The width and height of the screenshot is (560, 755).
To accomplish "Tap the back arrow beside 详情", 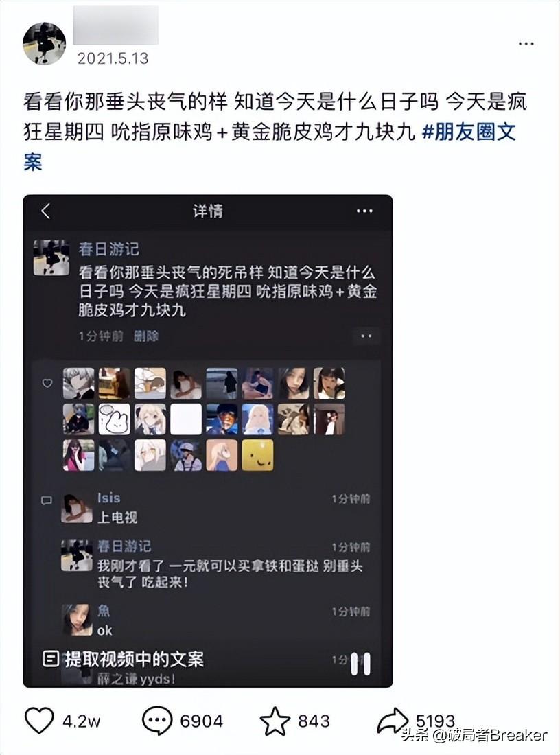I will (x=46, y=211).
